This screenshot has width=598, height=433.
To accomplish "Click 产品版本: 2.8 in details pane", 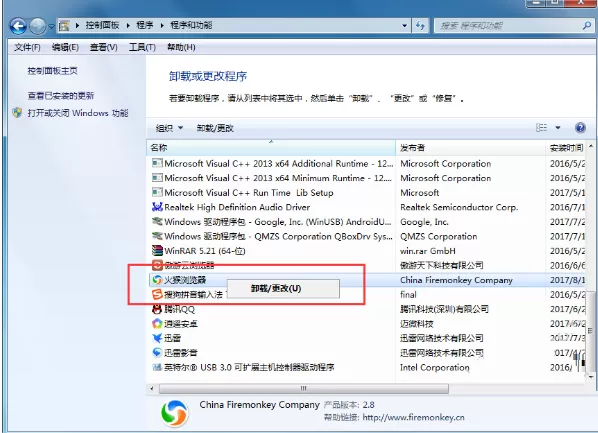I will point(349,405).
